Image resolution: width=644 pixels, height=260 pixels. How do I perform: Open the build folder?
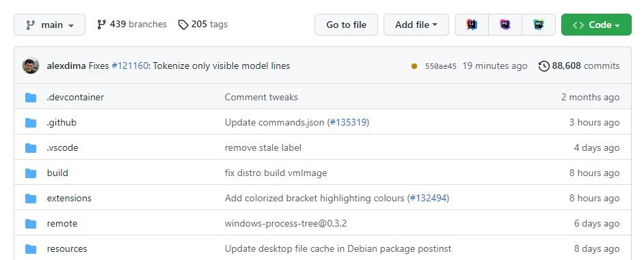pyautogui.click(x=57, y=173)
